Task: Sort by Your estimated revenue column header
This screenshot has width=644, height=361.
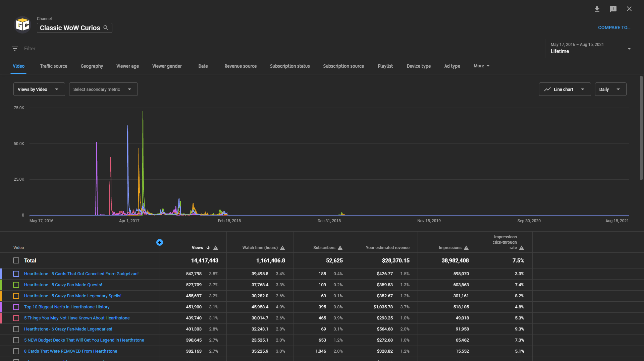Action: pos(388,248)
